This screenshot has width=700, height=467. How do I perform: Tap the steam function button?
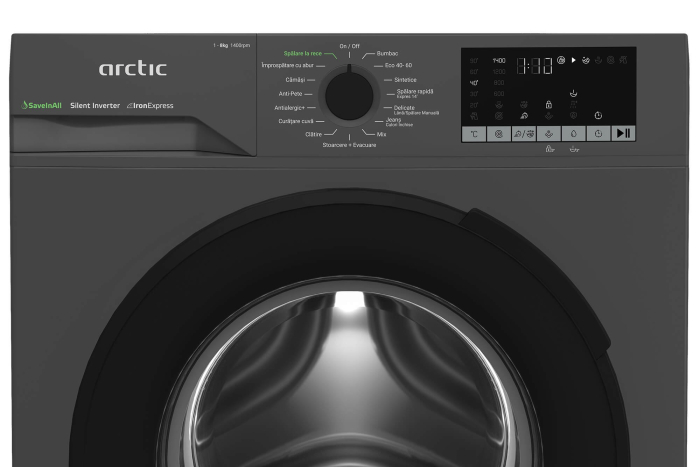click(549, 133)
